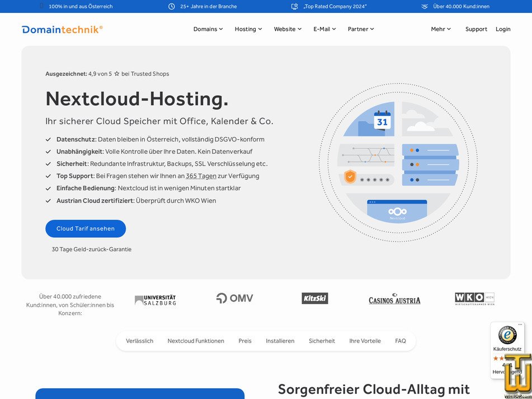
Task: Click the Einfache Bedienung bullet text
Action: (149, 188)
